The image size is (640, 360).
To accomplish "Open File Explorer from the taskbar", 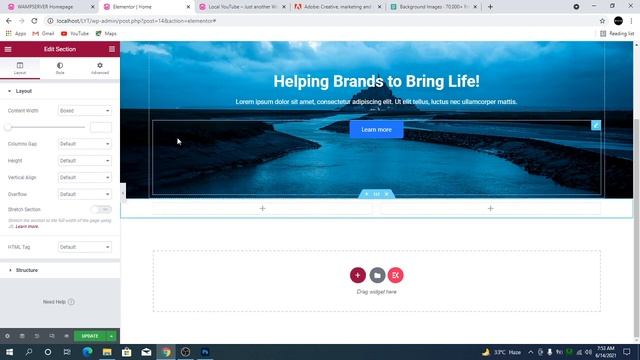I will (107, 352).
